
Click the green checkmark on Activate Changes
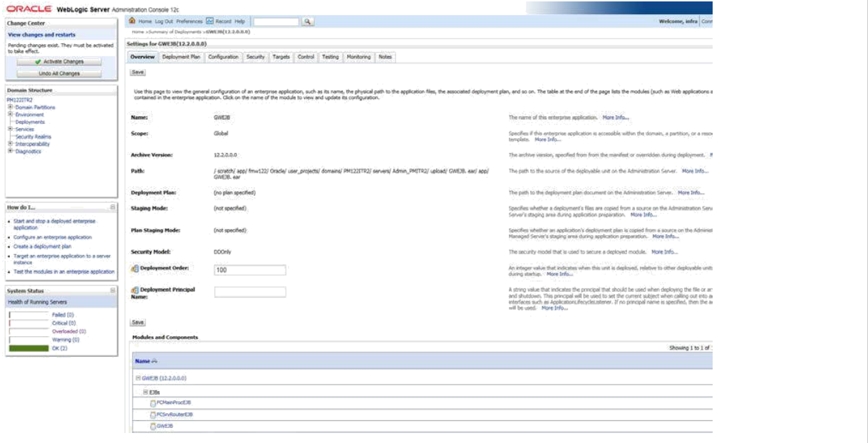[x=38, y=62]
